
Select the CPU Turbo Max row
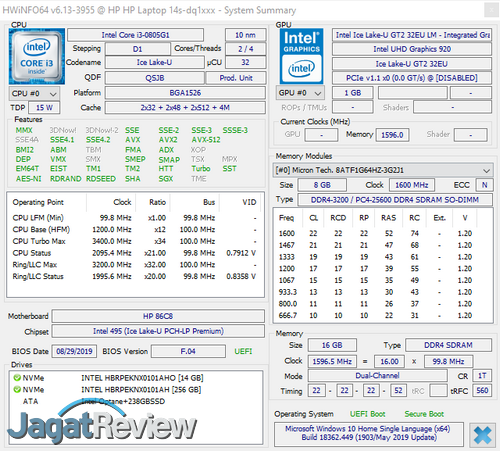tap(134, 241)
